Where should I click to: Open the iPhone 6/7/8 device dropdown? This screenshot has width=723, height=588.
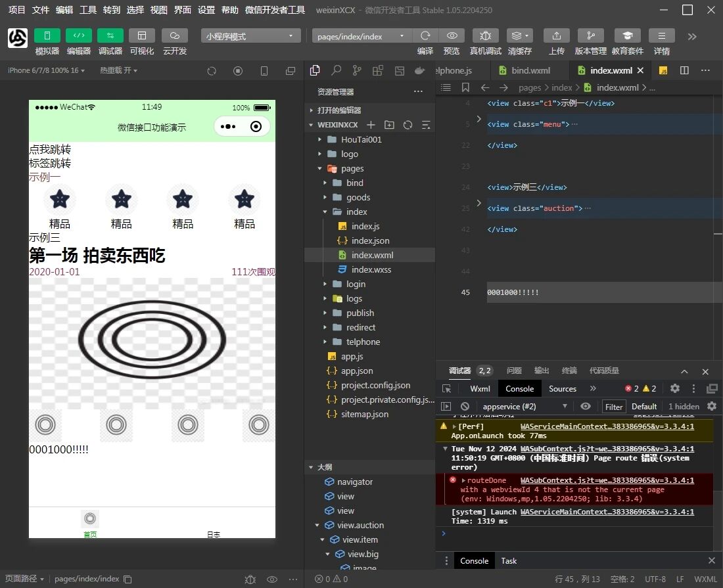coord(46,70)
